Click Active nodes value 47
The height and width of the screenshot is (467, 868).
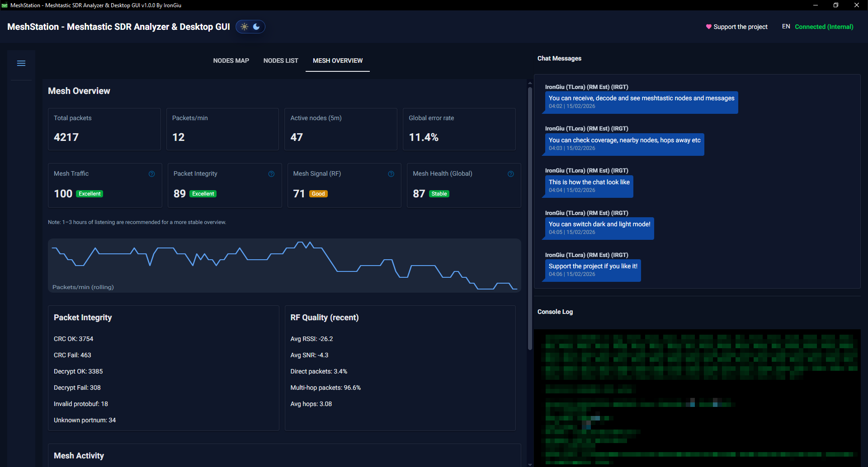[297, 137]
